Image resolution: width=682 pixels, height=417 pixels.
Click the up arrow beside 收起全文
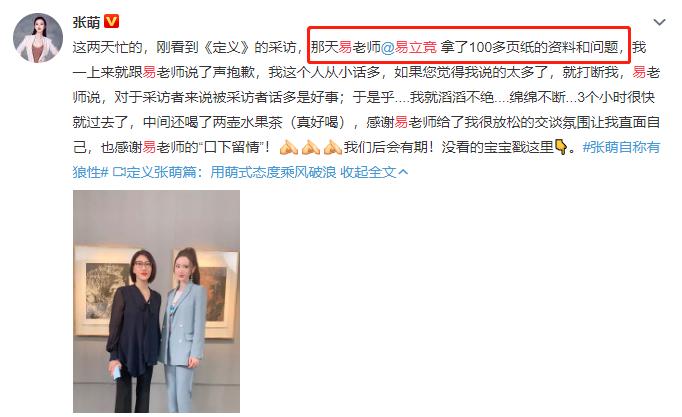coord(403,172)
